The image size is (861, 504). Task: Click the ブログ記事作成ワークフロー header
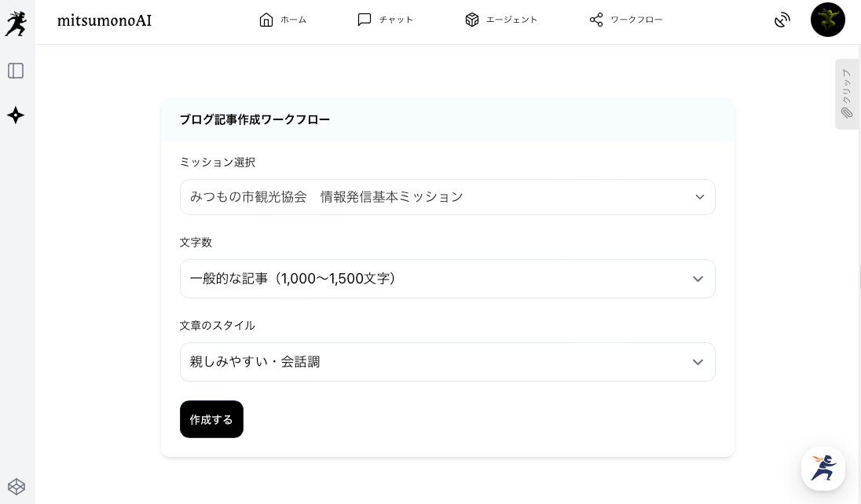pos(255,119)
